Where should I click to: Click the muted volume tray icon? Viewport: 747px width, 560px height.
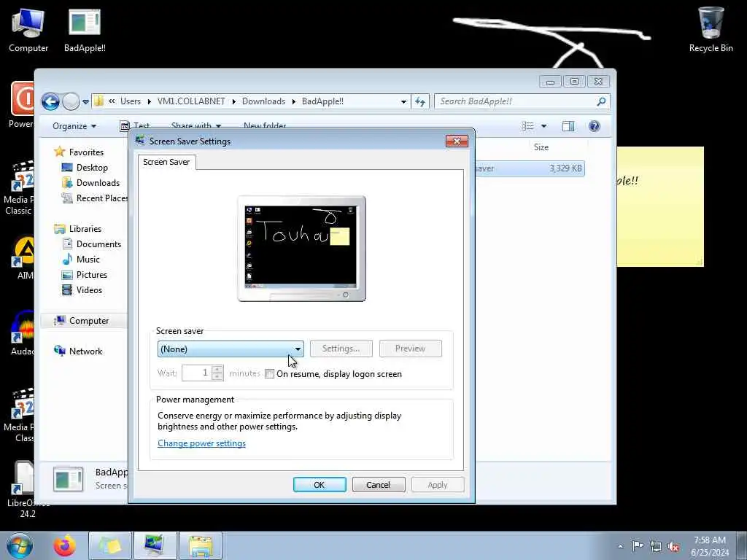673,546
